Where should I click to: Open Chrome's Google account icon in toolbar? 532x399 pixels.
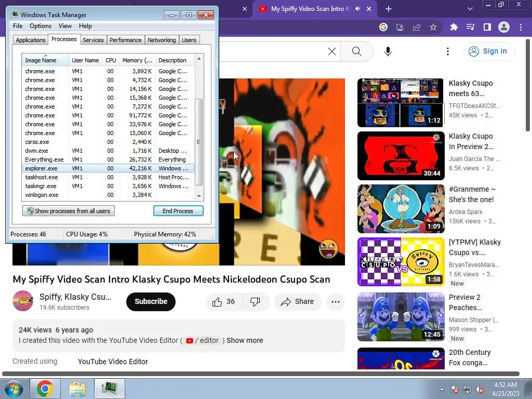pos(383,27)
